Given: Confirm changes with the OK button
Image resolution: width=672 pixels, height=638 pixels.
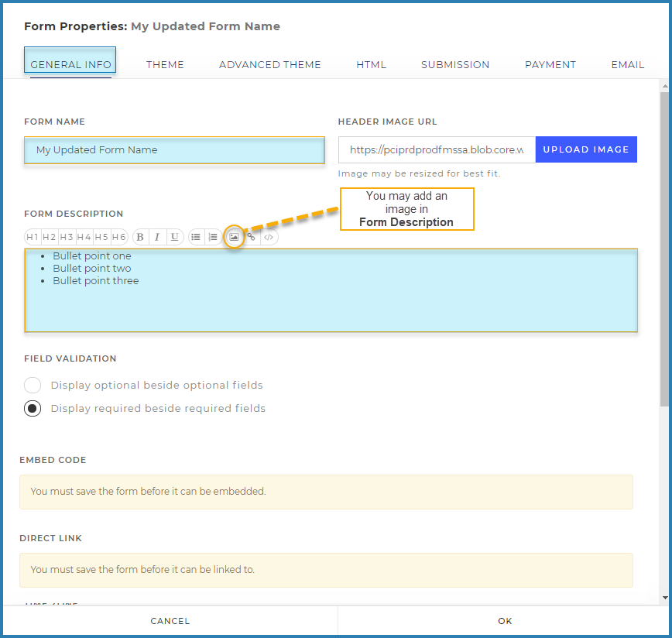Looking at the screenshot, I should click(x=505, y=621).
